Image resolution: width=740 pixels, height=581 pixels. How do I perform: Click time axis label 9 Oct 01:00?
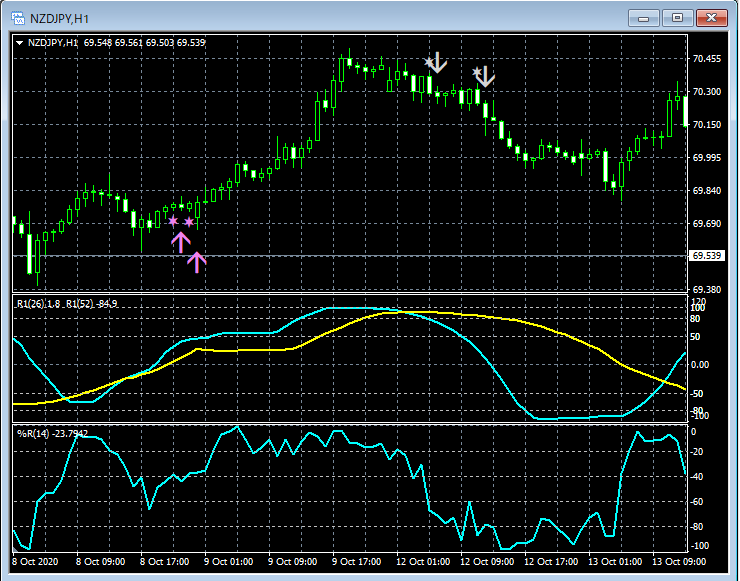coord(228,562)
